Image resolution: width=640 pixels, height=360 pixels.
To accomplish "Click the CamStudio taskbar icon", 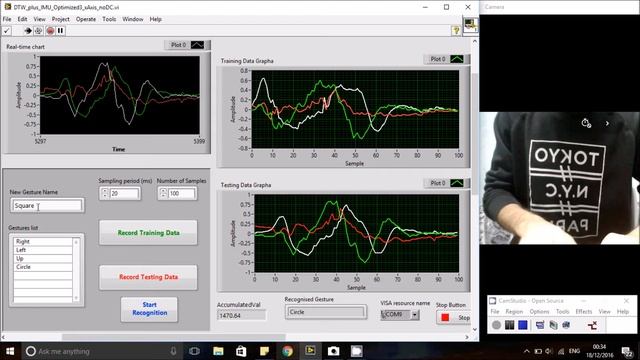I will pyautogui.click(x=356, y=351).
